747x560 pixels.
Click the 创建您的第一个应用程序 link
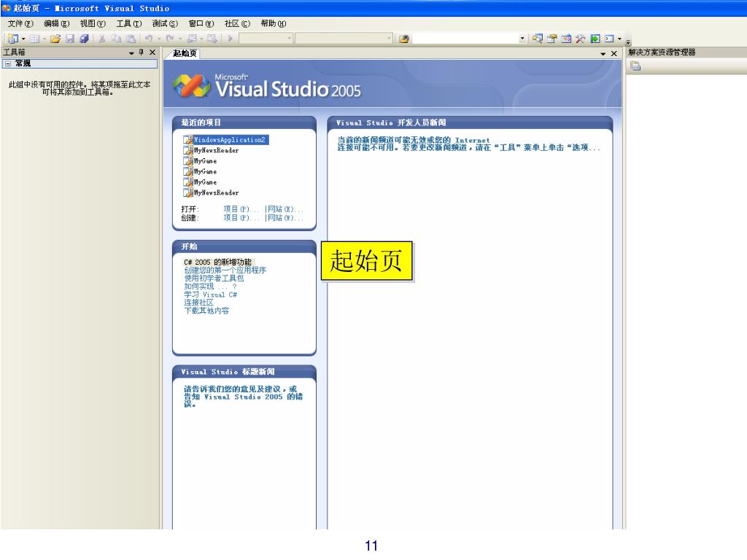coord(225,270)
